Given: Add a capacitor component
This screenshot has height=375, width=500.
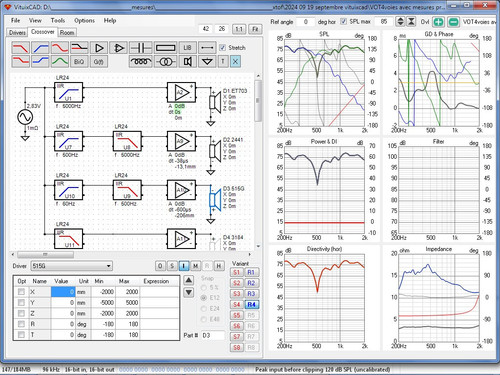Looking at the screenshot, I should 141,48.
